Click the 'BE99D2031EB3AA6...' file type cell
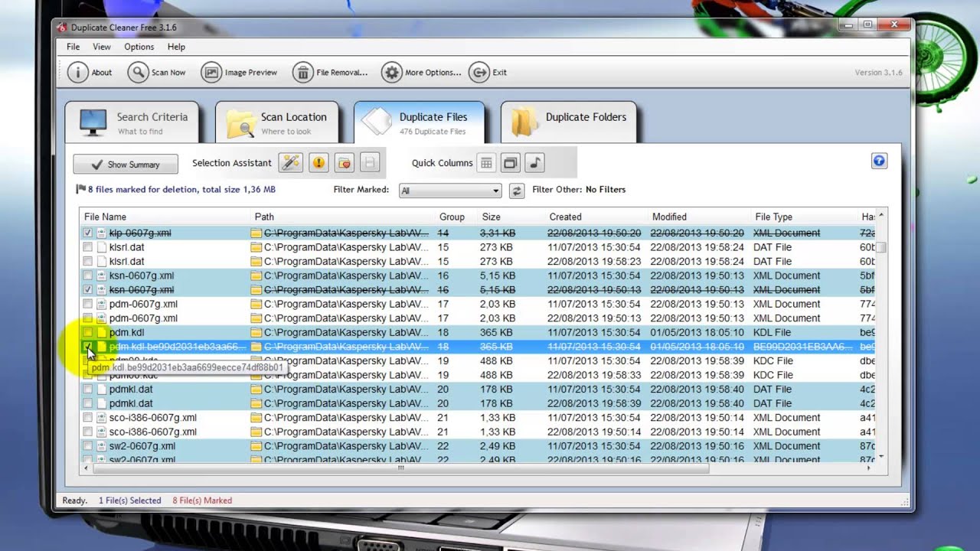 (x=802, y=347)
